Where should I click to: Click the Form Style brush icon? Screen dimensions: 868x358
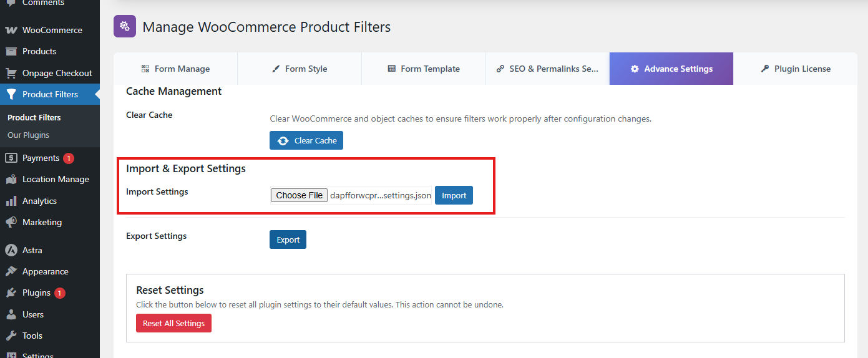click(x=276, y=69)
